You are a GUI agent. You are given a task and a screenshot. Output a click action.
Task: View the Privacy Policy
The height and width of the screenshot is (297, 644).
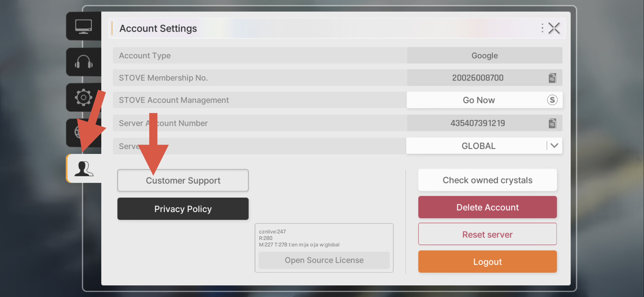(183, 209)
